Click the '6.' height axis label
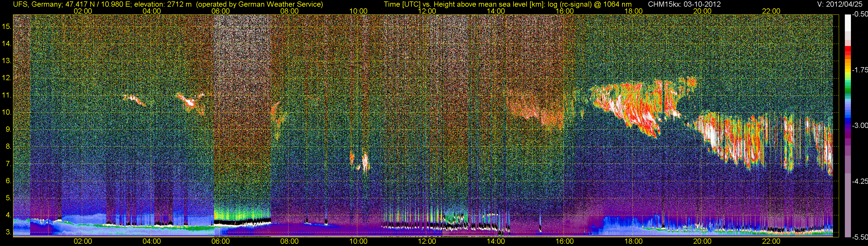 click(x=9, y=181)
